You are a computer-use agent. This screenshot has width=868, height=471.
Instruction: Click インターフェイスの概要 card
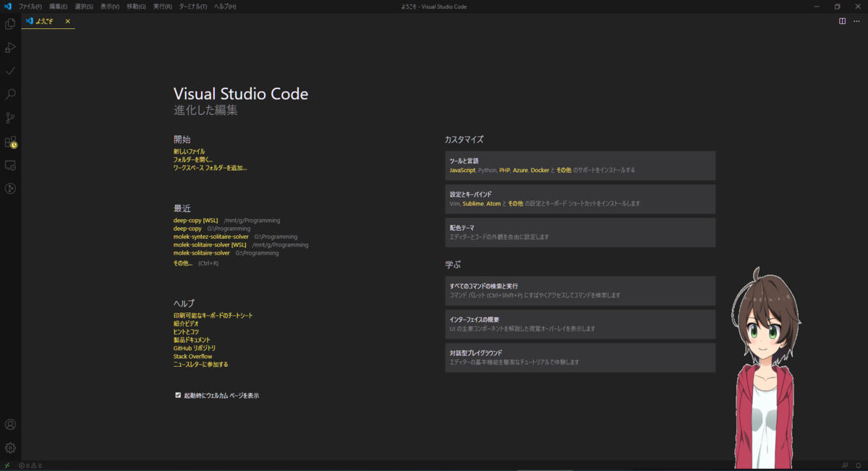coord(580,324)
